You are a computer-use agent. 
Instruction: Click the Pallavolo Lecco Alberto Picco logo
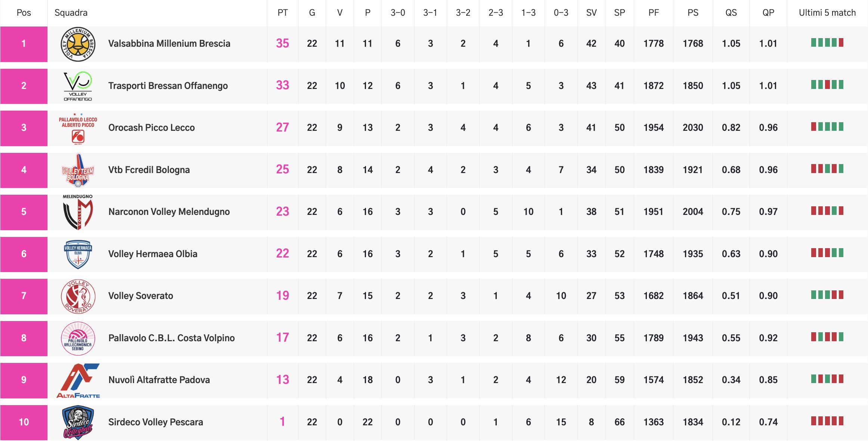pyautogui.click(x=78, y=128)
